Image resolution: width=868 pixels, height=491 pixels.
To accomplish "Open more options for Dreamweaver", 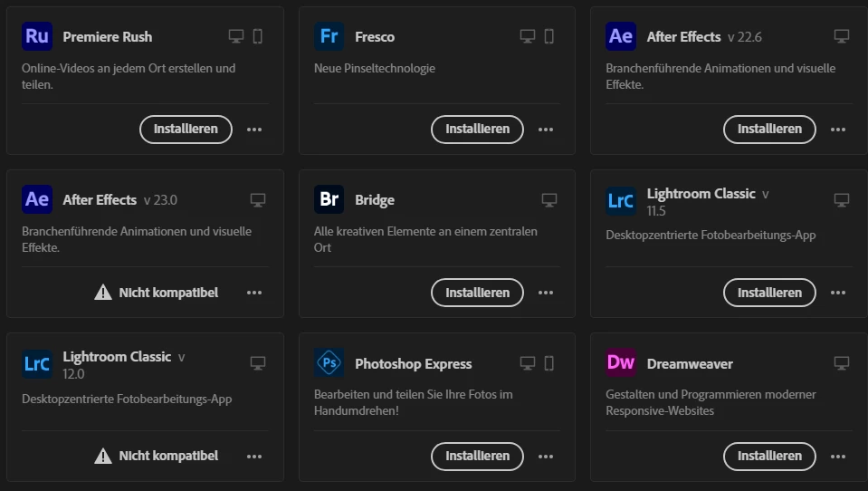I will click(x=838, y=456).
